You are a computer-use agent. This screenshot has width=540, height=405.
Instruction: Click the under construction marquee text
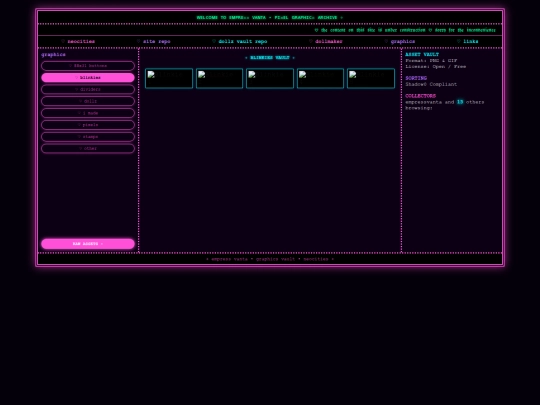pyautogui.click(x=405, y=30)
